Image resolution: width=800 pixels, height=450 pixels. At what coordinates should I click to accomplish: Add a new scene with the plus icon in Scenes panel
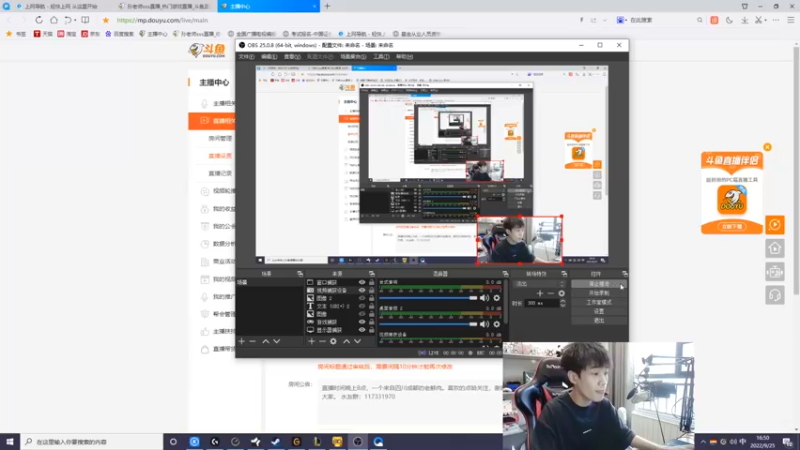(x=242, y=341)
